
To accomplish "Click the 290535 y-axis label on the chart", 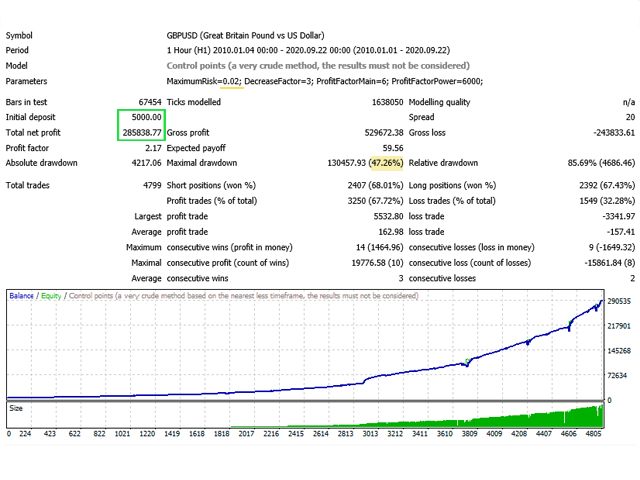I will (x=619, y=301).
